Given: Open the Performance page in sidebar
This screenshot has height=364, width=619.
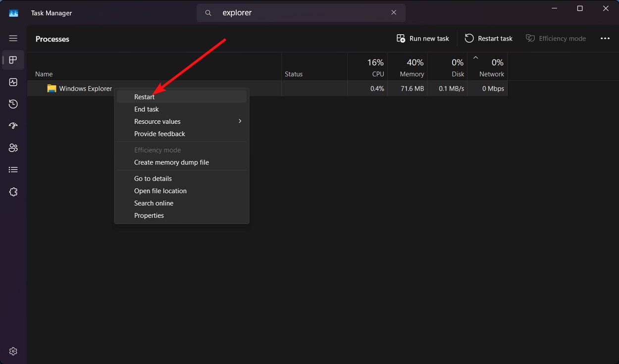Looking at the screenshot, I should (x=13, y=82).
